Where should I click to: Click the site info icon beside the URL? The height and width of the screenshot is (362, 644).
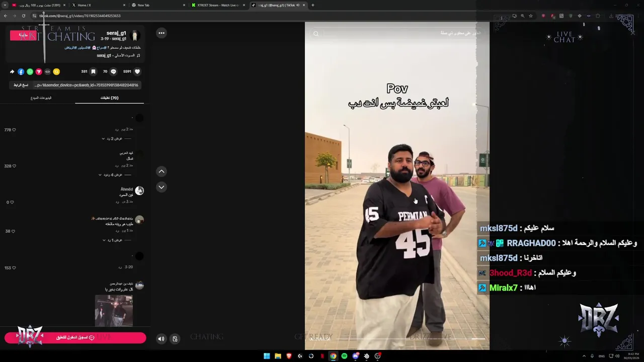tap(34, 16)
